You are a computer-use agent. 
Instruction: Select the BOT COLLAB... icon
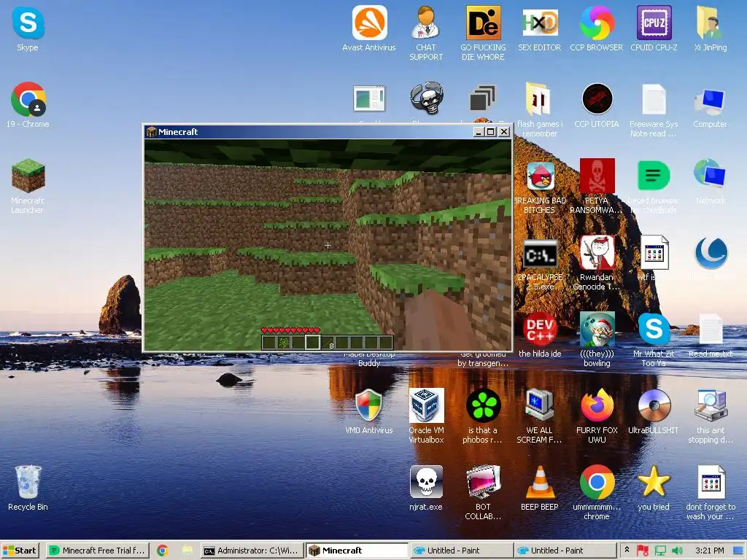pyautogui.click(x=483, y=482)
